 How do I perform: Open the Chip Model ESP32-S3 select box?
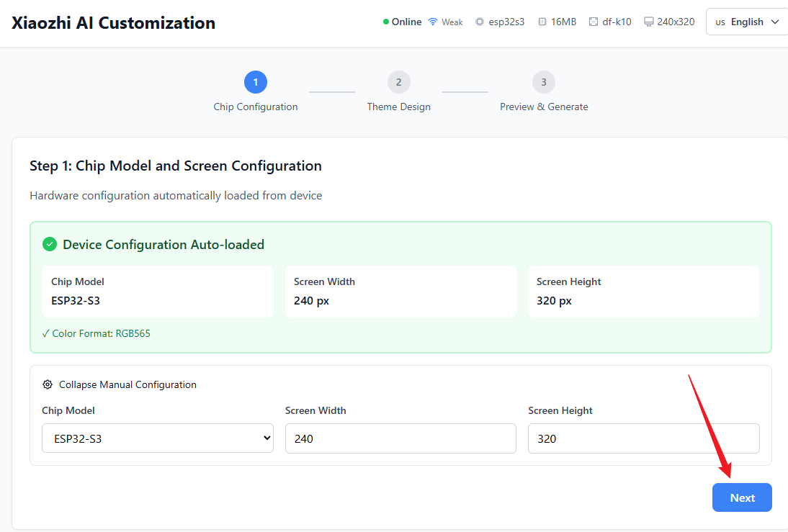click(158, 438)
